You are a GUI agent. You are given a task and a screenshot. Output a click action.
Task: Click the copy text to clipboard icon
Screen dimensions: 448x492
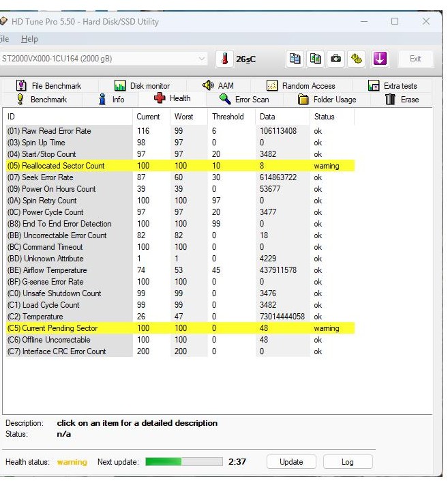[295, 59]
